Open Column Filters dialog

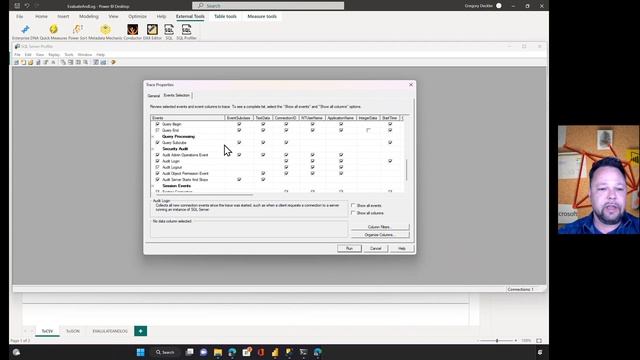(x=380, y=227)
